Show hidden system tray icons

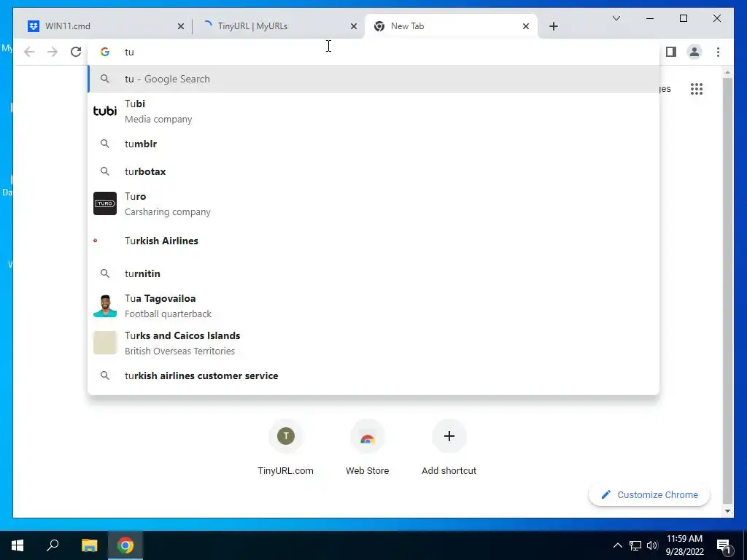click(x=617, y=545)
